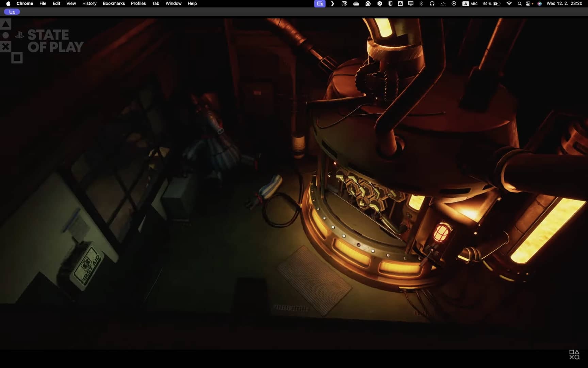Click the purple screen sharing menu bar icon

320,3
